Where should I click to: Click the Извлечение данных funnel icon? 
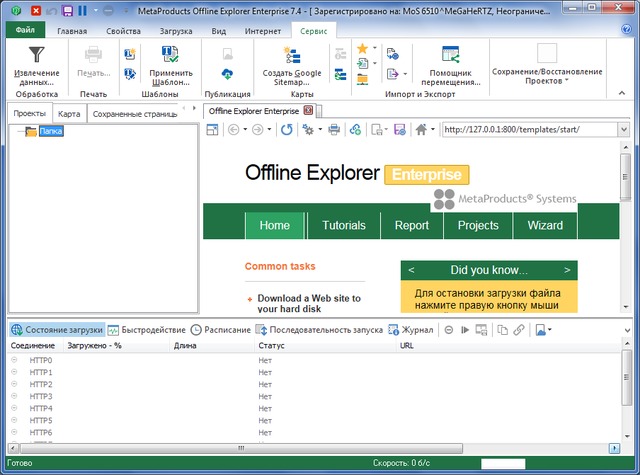click(37, 54)
